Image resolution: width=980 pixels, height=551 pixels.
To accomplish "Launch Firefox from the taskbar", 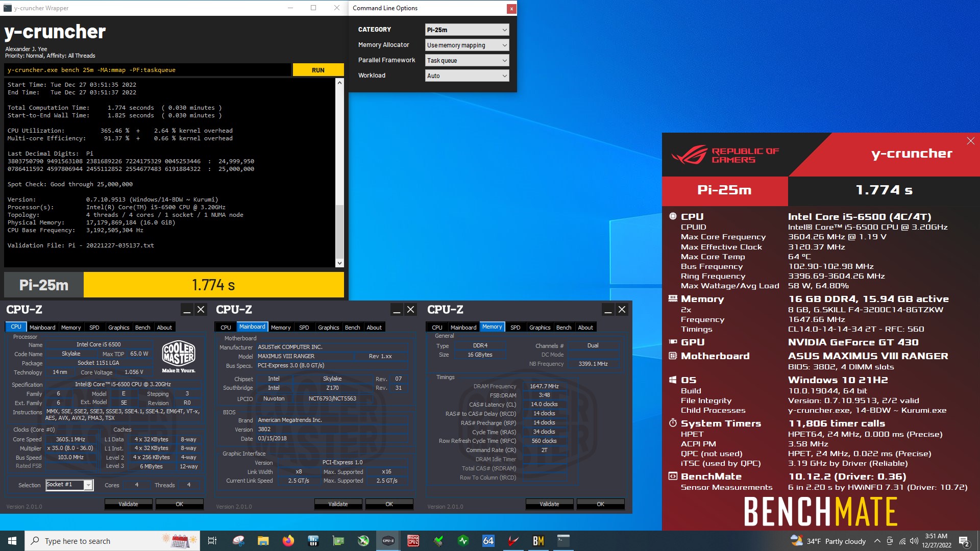I will click(x=288, y=541).
